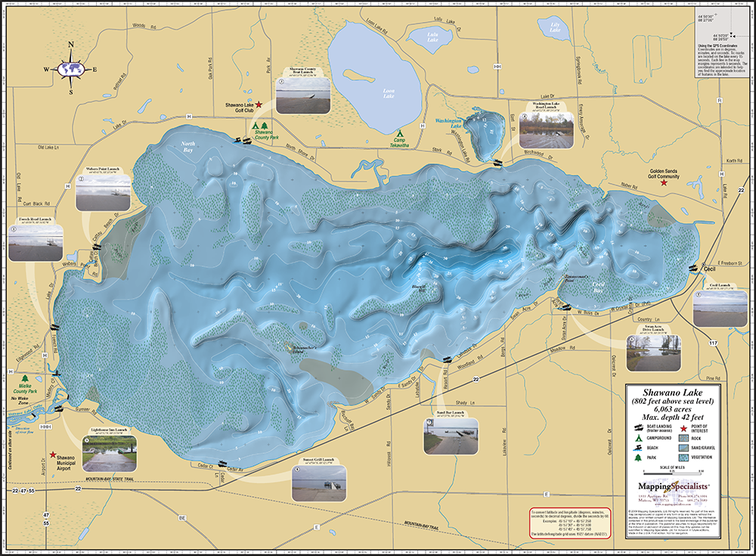The height and width of the screenshot is (556, 756).
Task: Open the Cecil Launch photo
Action: pyautogui.click(x=720, y=308)
